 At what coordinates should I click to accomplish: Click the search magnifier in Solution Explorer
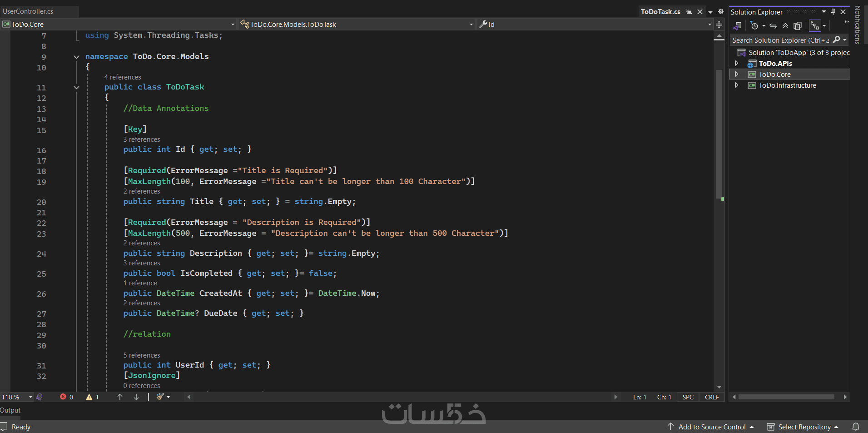pos(837,40)
